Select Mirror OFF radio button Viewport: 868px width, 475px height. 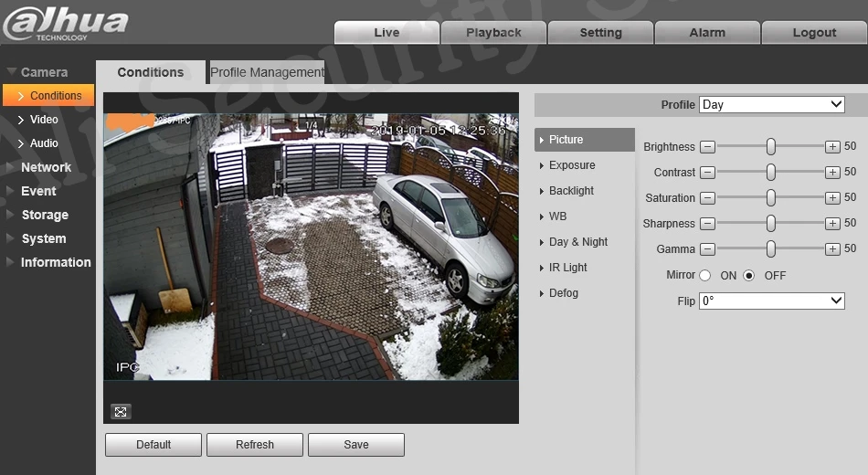tap(748, 275)
